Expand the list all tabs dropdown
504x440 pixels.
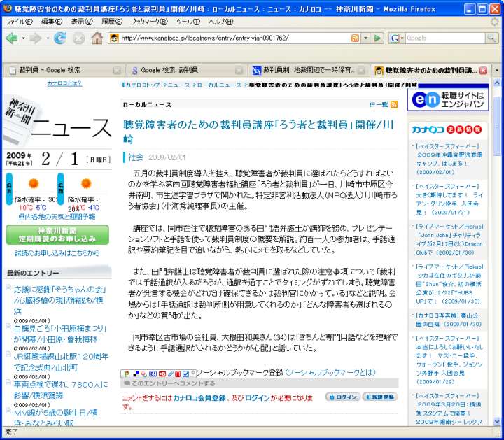[497, 71]
